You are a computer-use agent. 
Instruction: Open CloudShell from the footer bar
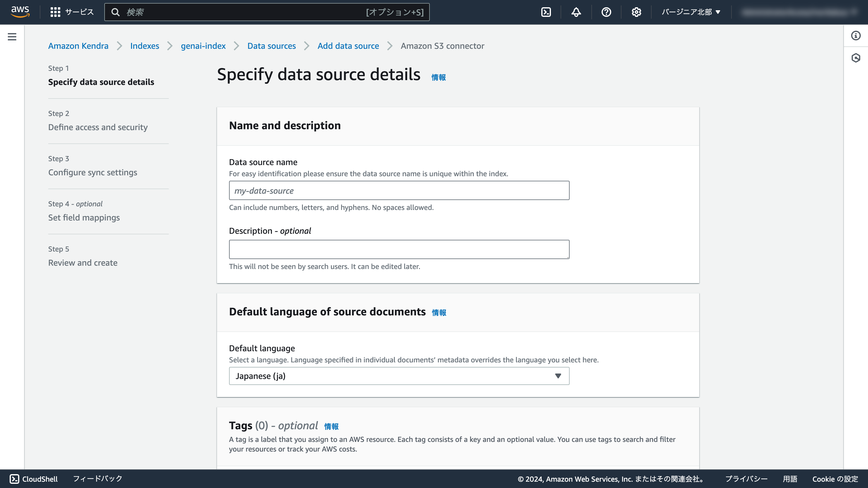coord(34,479)
